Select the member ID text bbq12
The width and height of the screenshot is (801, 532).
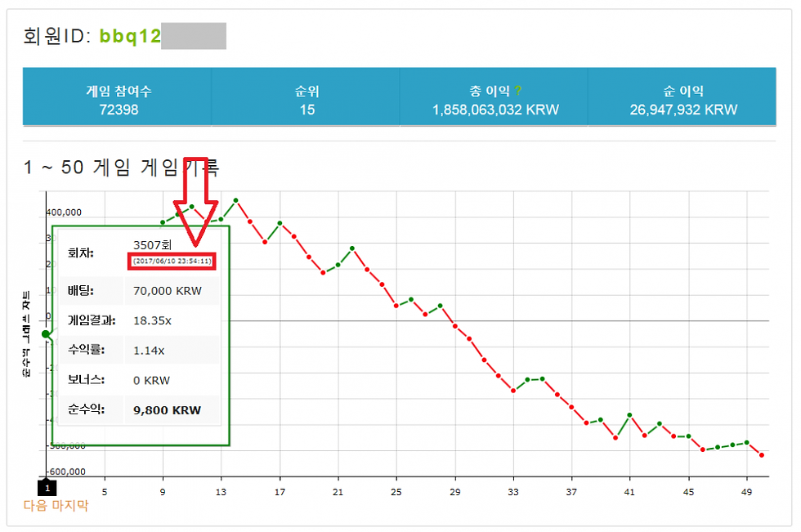(x=130, y=36)
